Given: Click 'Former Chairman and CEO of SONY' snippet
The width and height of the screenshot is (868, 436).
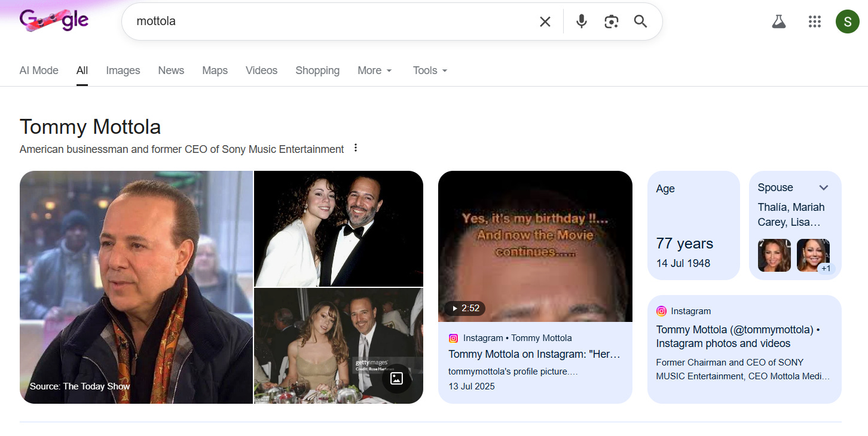Looking at the screenshot, I should coord(742,369).
